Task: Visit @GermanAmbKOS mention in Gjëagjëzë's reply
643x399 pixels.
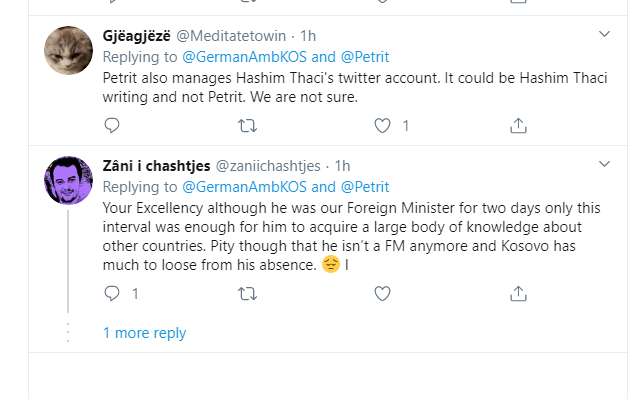Action: coord(244,57)
